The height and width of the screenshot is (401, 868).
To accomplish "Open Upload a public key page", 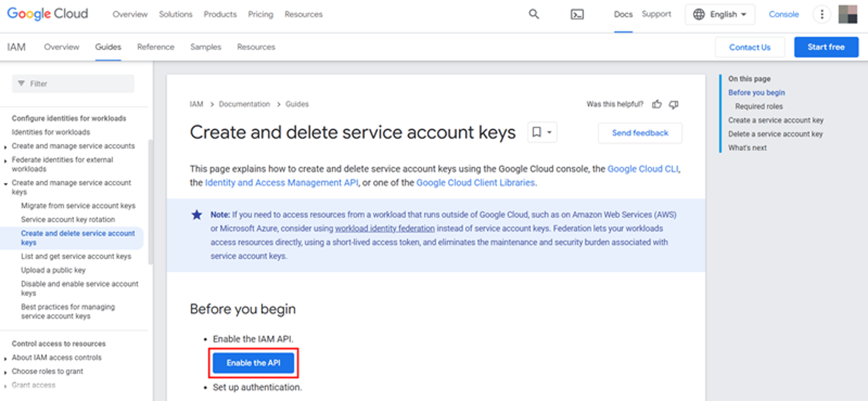I will [53, 270].
